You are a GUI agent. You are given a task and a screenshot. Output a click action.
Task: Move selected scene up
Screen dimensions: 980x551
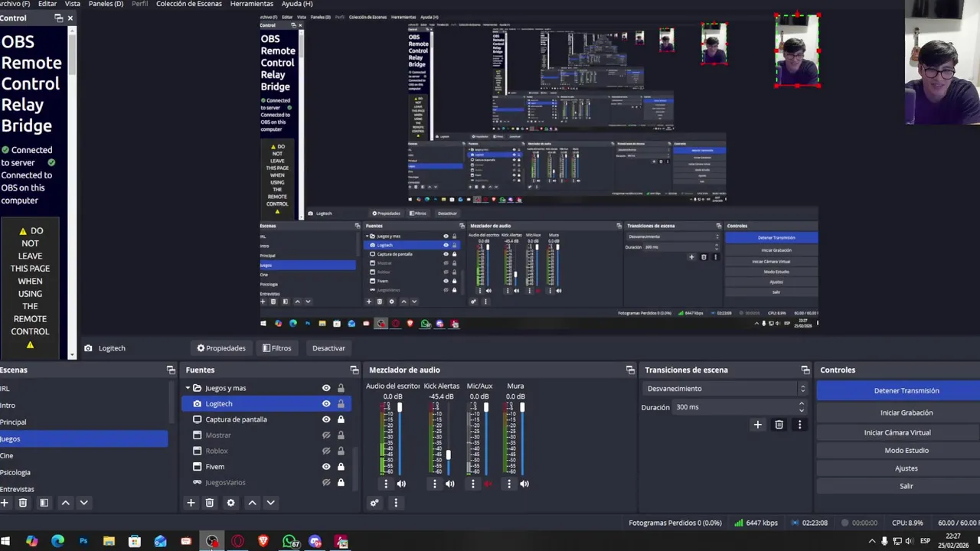pos(65,503)
